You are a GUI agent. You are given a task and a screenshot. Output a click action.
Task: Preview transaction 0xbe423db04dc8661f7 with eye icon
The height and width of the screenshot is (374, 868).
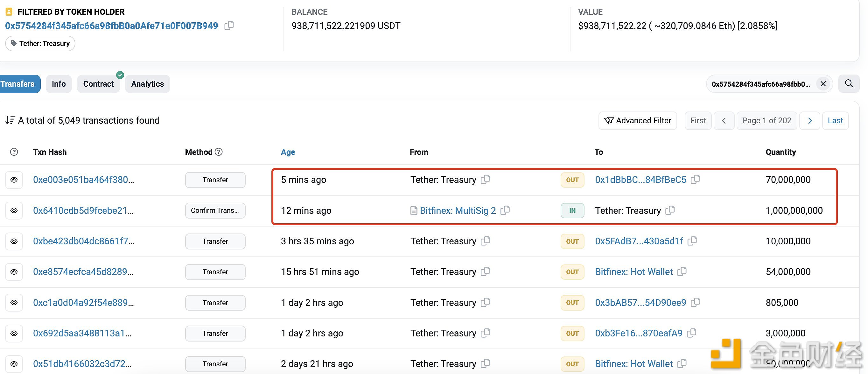(14, 241)
